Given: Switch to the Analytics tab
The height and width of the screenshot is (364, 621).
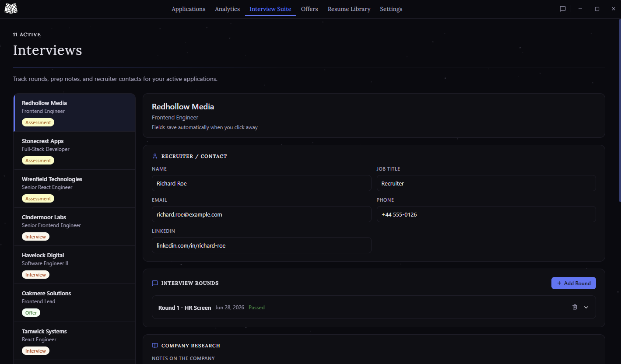Looking at the screenshot, I should (x=228, y=9).
